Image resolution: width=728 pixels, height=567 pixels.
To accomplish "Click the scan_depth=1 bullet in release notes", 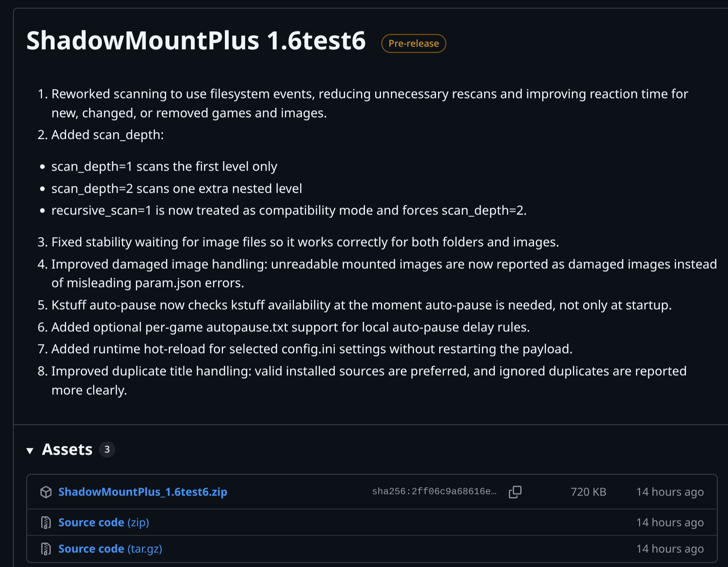I will (164, 166).
